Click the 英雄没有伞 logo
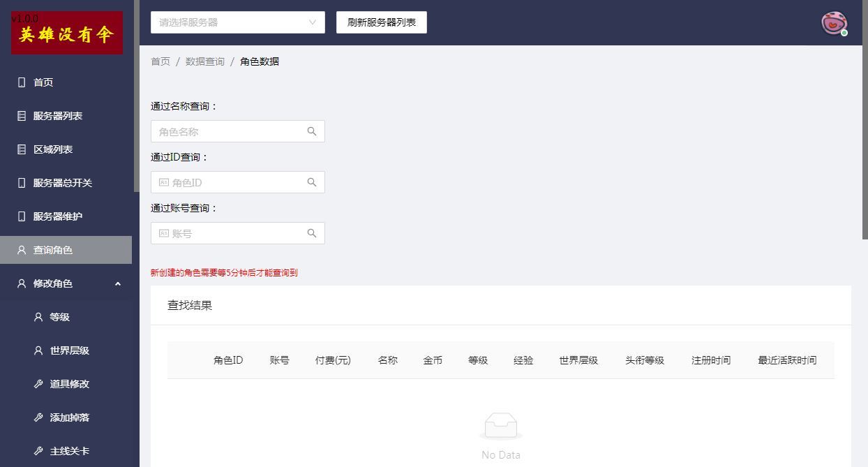Viewport: 868px width, 467px height. (x=67, y=33)
